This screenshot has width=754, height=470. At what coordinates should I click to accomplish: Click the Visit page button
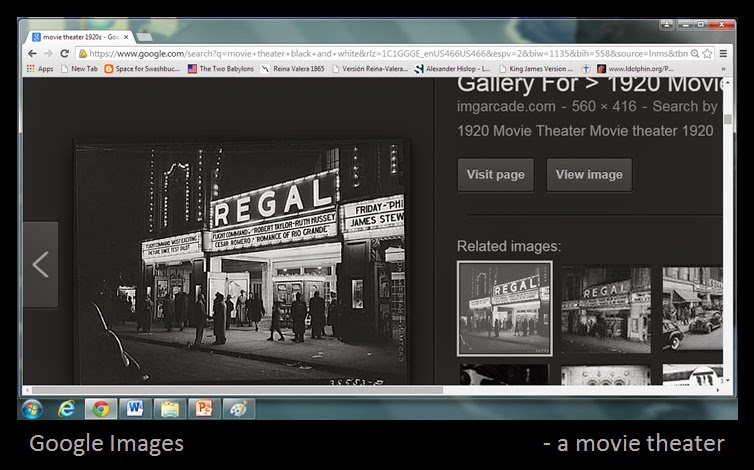point(496,175)
